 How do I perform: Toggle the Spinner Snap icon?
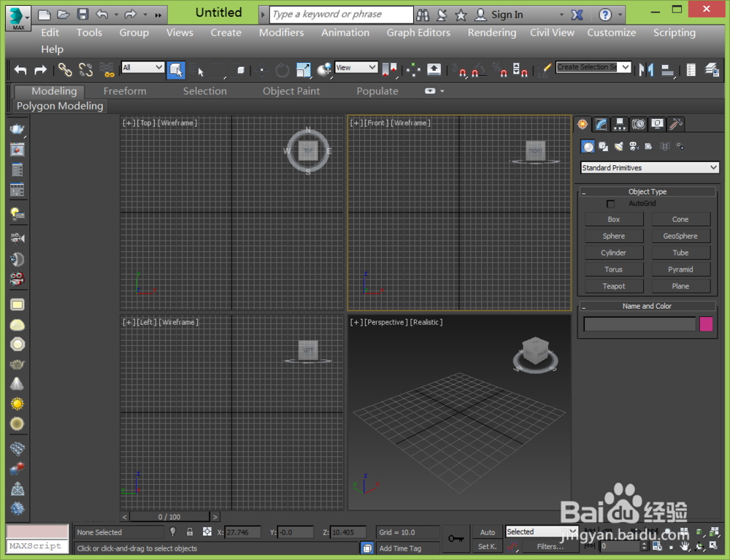(x=520, y=70)
